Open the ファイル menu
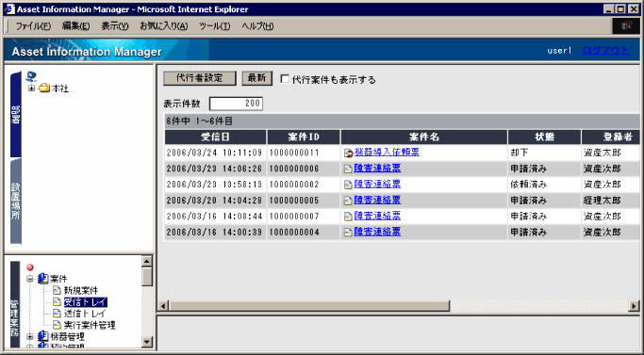The image size is (644, 355). tap(33, 26)
